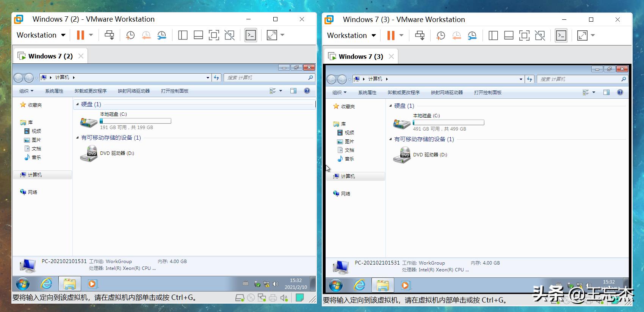Pause the Windows 7 (2) virtual machine
Image resolution: width=644 pixels, height=312 pixels.
(x=80, y=35)
